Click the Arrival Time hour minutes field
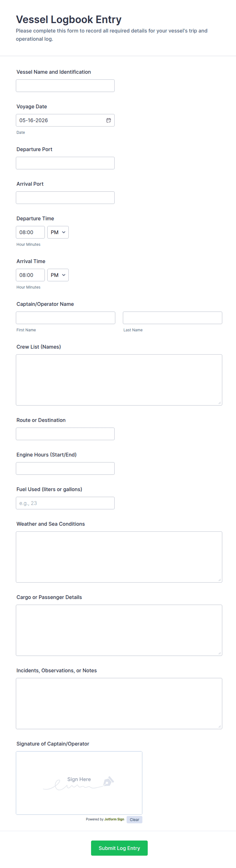 click(x=30, y=275)
